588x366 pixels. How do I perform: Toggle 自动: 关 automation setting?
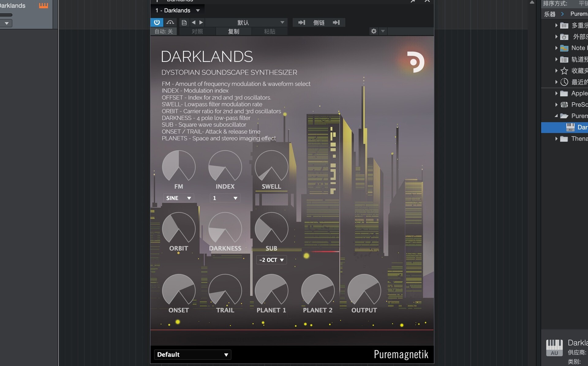[164, 32]
